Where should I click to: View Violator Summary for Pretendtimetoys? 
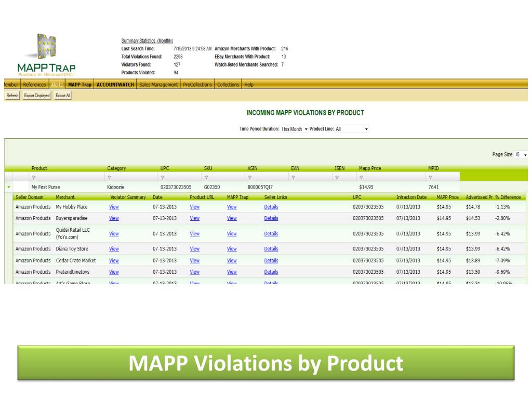[x=114, y=272]
